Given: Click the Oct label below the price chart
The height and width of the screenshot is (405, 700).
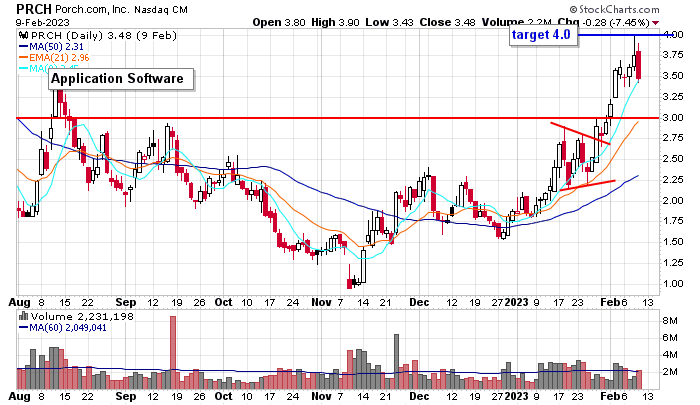Looking at the screenshot, I should click(224, 302).
